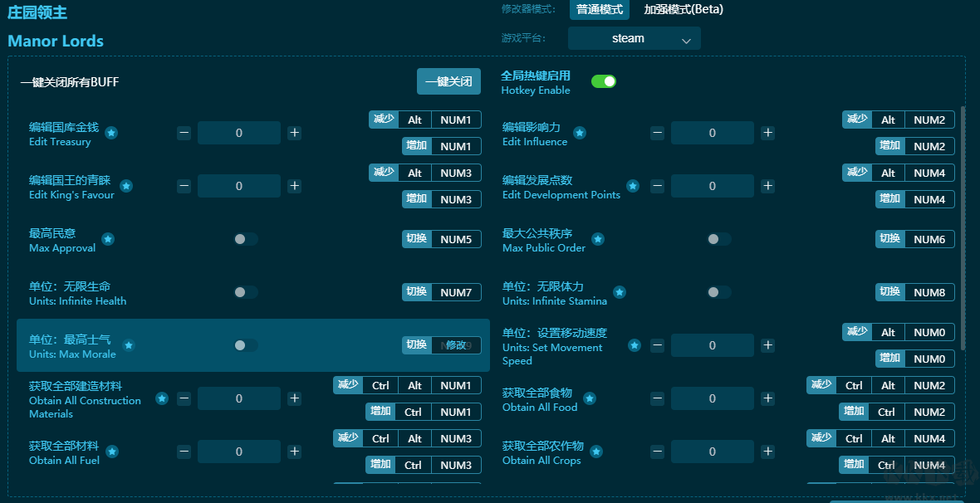This screenshot has height=503, width=980.
Task: Turn on Units: Max Morale switch
Action: click(245, 345)
